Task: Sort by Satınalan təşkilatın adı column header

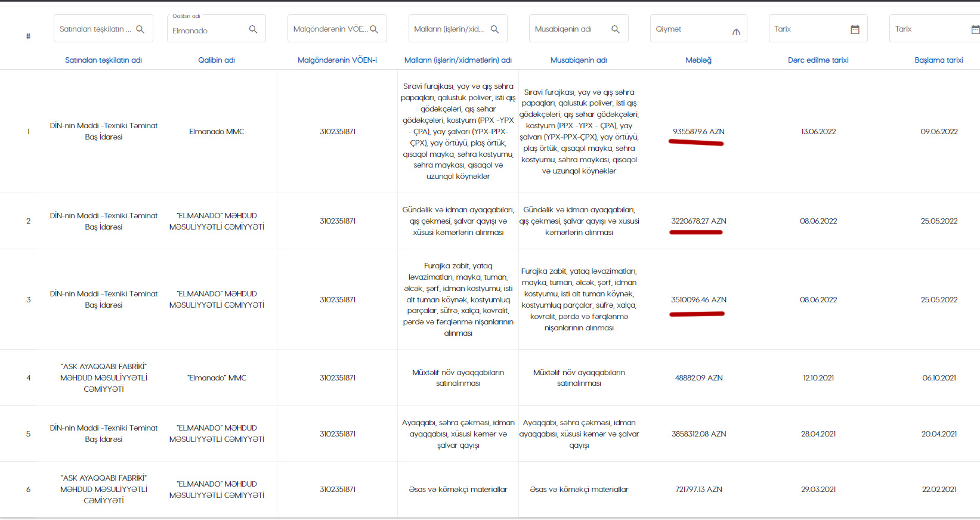Action: click(x=103, y=60)
